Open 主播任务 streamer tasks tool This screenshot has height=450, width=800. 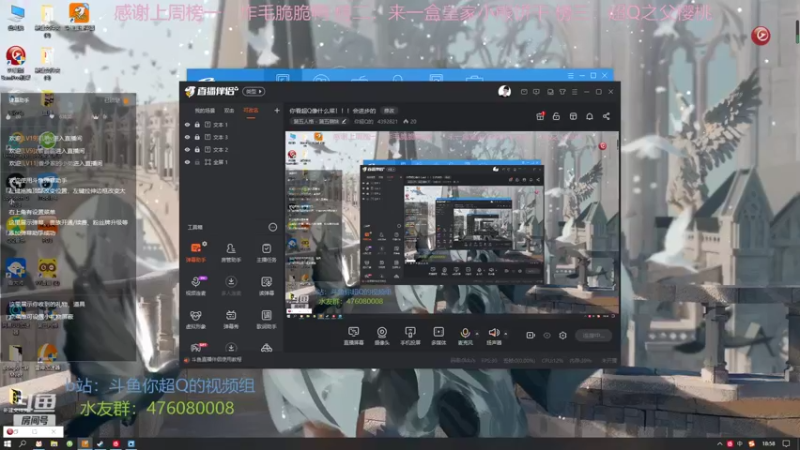(266, 253)
